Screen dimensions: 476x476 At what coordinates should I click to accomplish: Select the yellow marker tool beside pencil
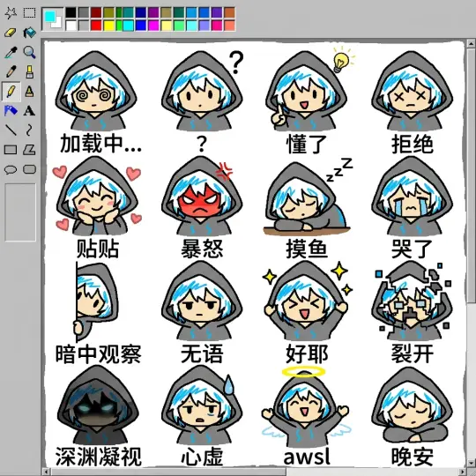tap(29, 71)
